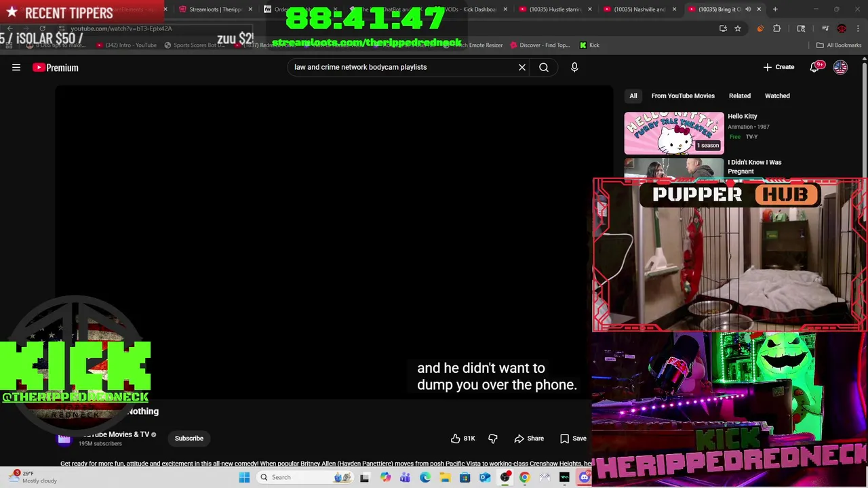Open the browser extensions puzzle icon
The width and height of the screenshot is (868, 488).
pyautogui.click(x=777, y=28)
